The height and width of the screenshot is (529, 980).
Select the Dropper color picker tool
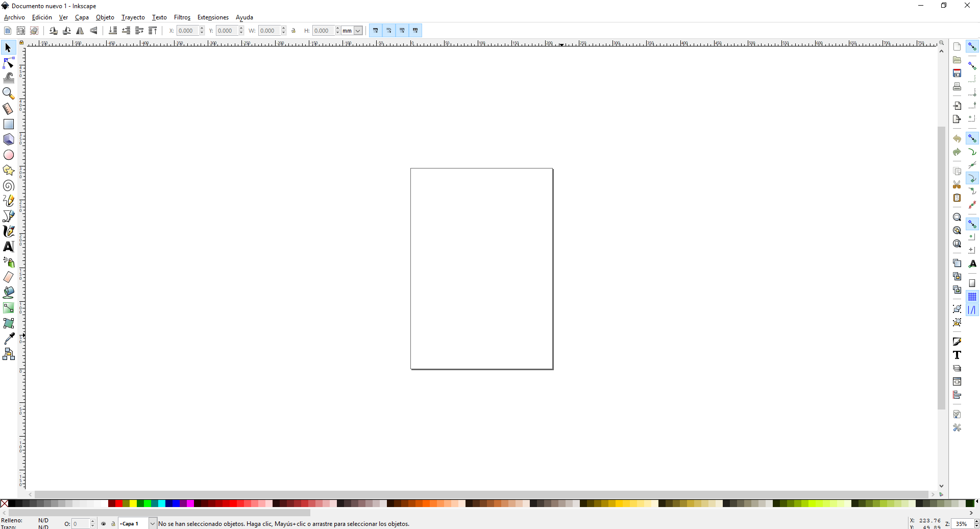pos(8,339)
